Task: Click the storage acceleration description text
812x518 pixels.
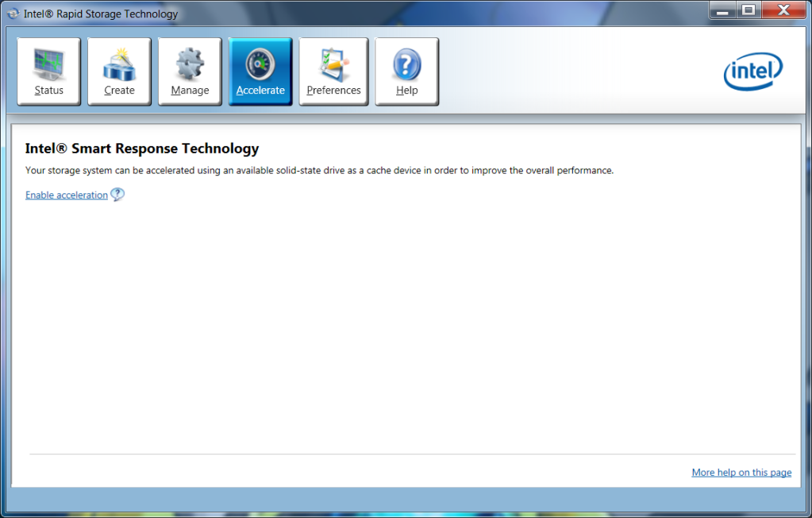Action: [319, 171]
